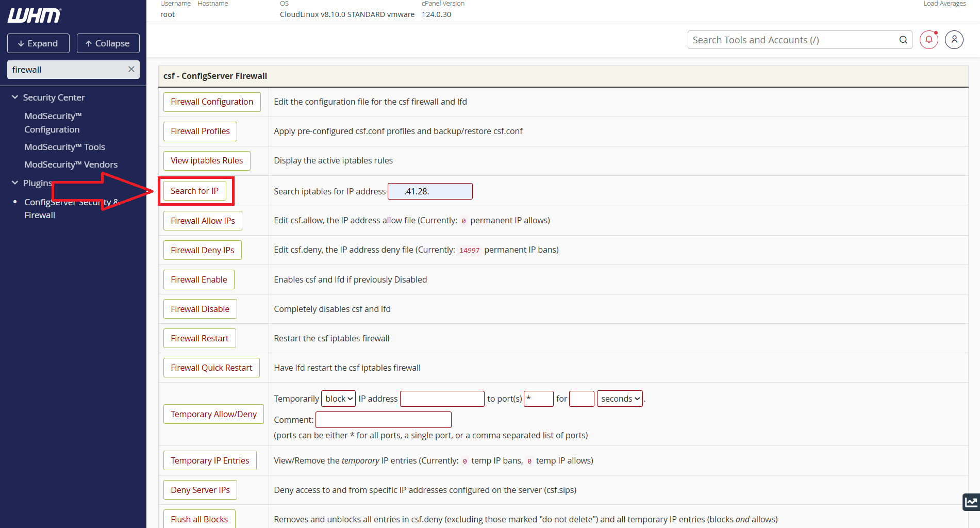The height and width of the screenshot is (528, 980).
Task: Click the WHM logo
Action: pyautogui.click(x=34, y=15)
